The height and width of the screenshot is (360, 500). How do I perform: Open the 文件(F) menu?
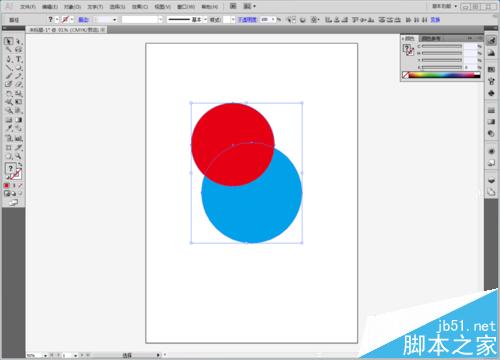click(28, 7)
